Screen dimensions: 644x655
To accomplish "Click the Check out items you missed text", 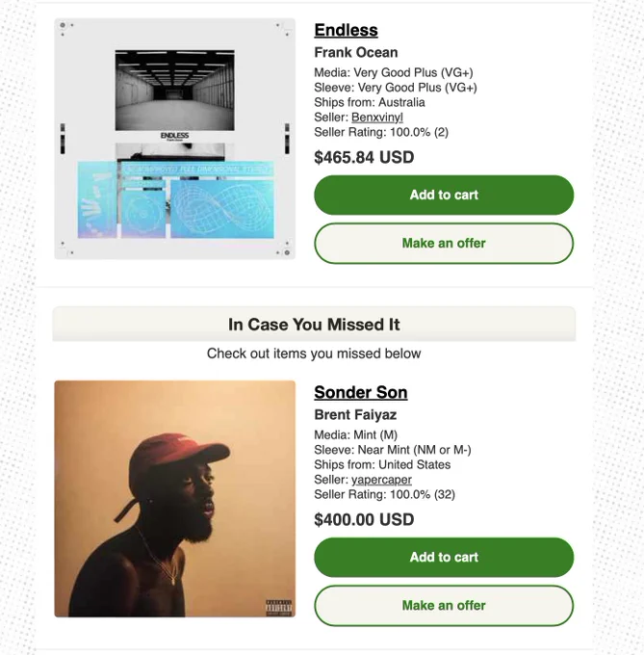I will [x=314, y=354].
